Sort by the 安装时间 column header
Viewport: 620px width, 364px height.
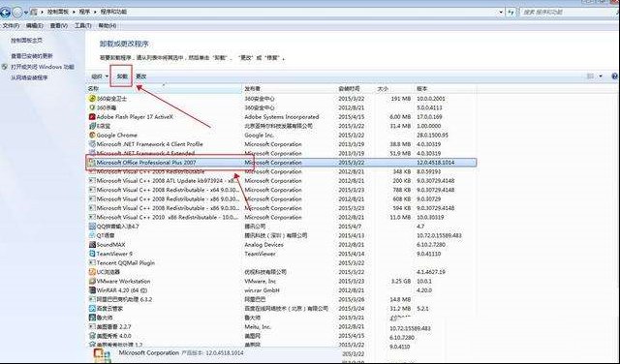(x=356, y=89)
